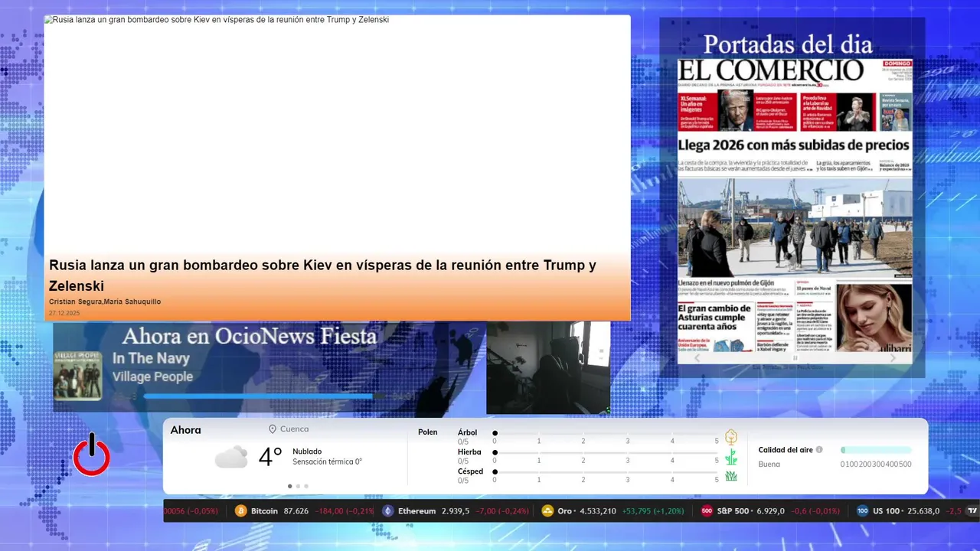The height and width of the screenshot is (551, 980).
Task: Click the Árbol pollen label
Action: pyautogui.click(x=467, y=432)
